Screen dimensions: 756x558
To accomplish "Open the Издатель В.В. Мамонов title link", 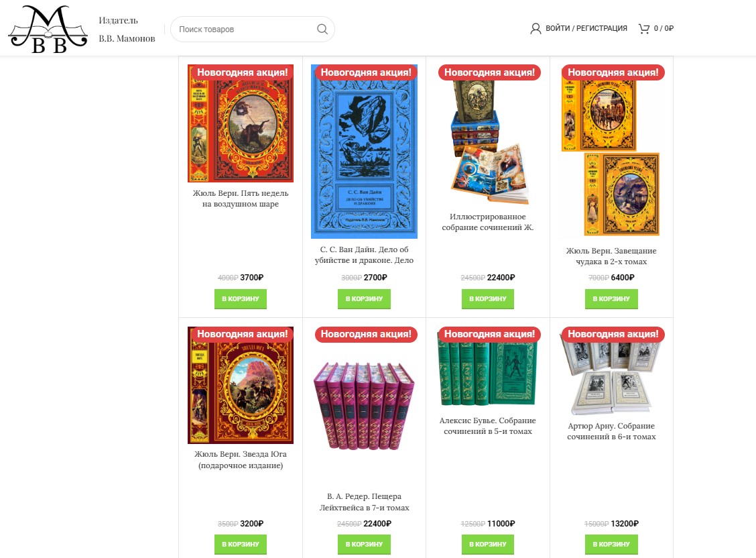I will pyautogui.click(x=127, y=29).
